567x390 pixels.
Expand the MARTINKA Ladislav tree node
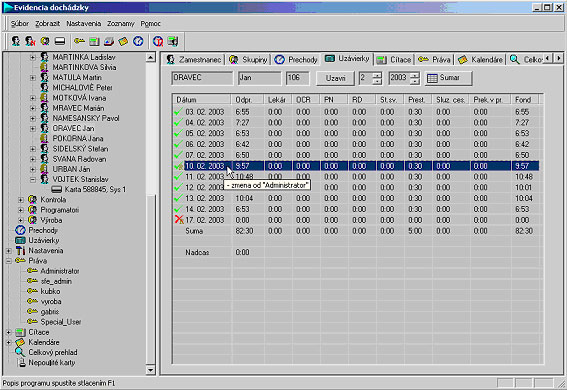click(33, 57)
